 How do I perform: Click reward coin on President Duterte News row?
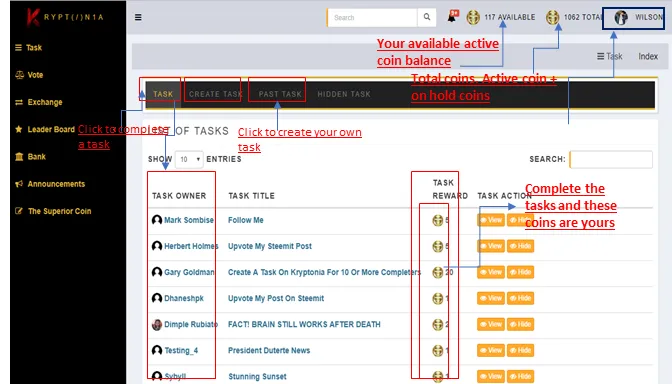tap(438, 351)
